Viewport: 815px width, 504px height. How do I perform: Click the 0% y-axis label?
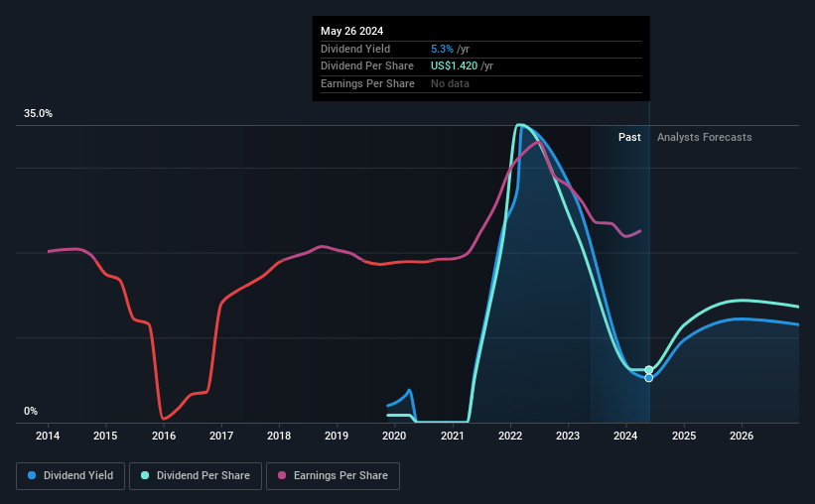tap(31, 411)
